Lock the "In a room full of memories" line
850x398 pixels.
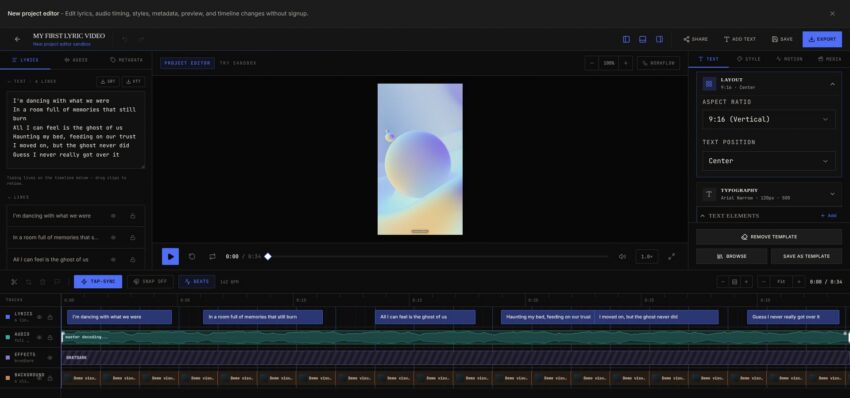[132, 237]
